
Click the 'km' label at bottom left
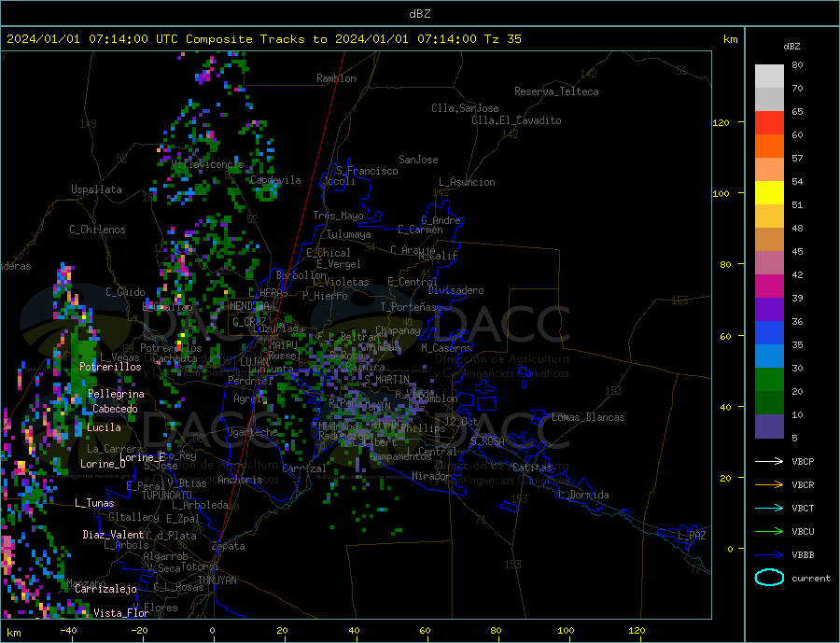coord(13,633)
